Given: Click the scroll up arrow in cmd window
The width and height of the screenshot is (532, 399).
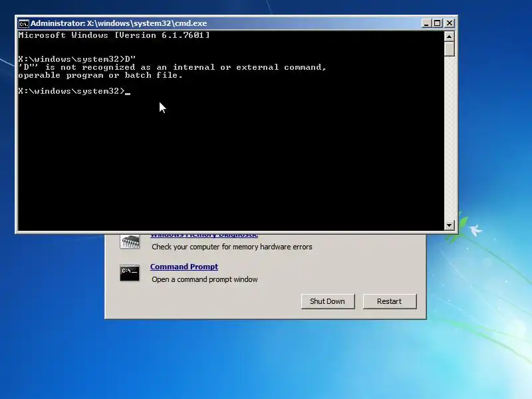Looking at the screenshot, I should (450, 37).
